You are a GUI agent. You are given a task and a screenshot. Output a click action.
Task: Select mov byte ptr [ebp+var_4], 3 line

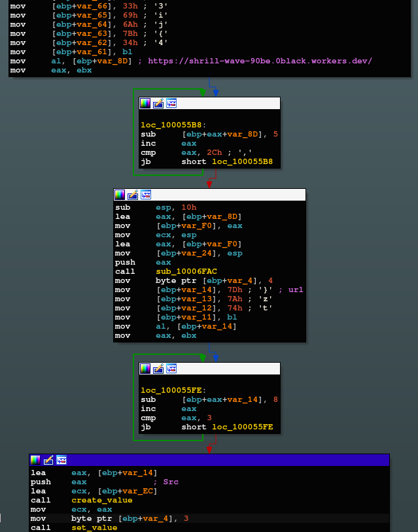pos(109,518)
